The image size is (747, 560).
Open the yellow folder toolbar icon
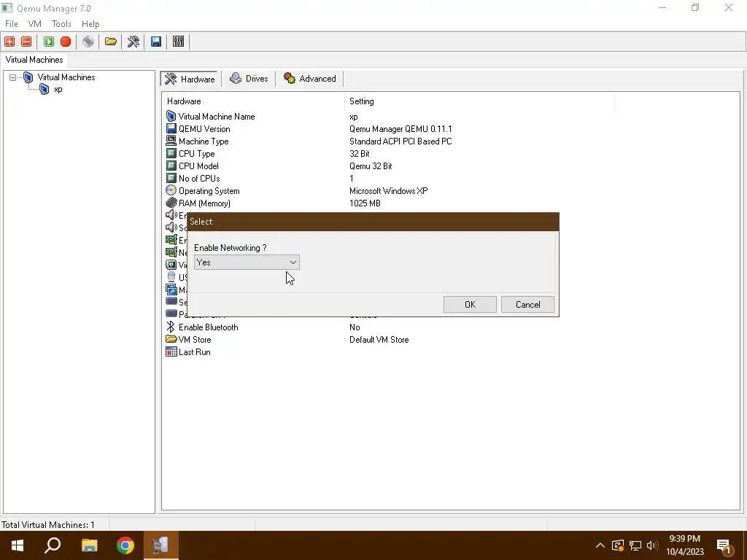tap(111, 42)
